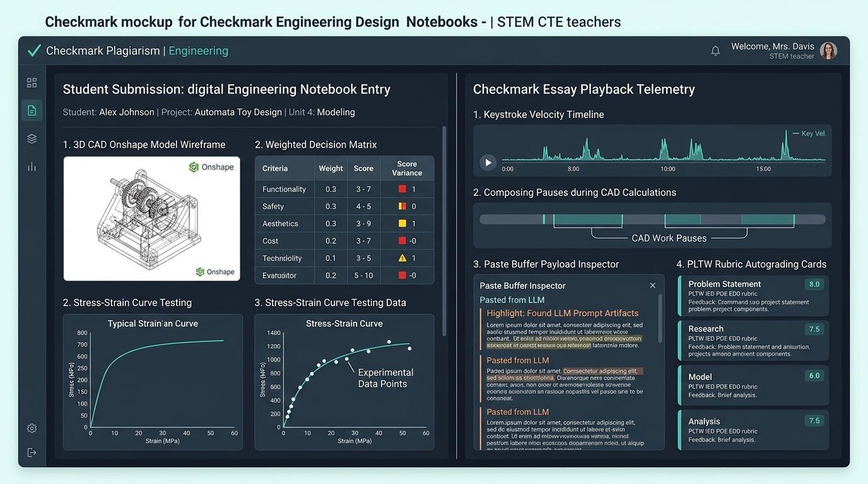Screen dimensions: 868x484
Task: Open the Model rubric card
Action: (x=753, y=386)
